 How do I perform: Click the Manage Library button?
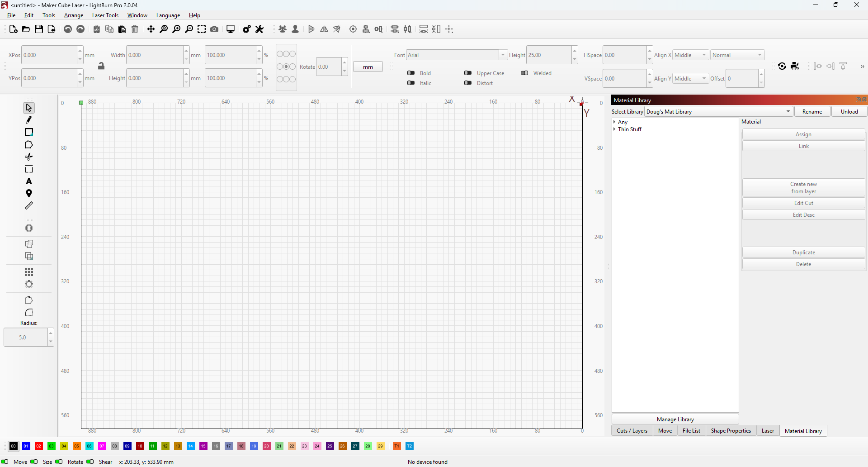pyautogui.click(x=675, y=419)
